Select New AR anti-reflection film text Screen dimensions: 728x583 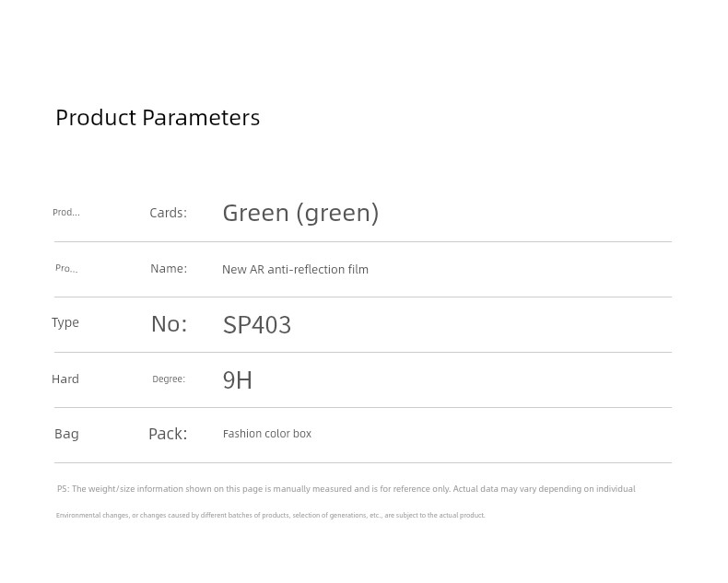click(x=295, y=269)
